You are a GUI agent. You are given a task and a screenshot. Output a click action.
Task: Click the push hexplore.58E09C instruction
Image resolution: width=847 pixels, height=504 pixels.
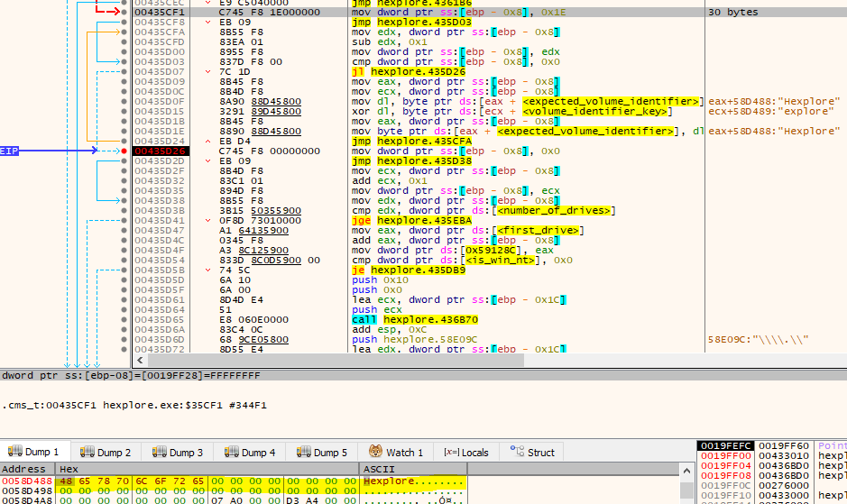pos(414,340)
